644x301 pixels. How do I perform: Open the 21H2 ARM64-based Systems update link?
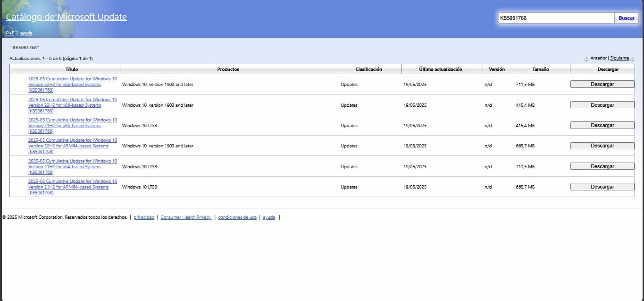[x=73, y=187]
